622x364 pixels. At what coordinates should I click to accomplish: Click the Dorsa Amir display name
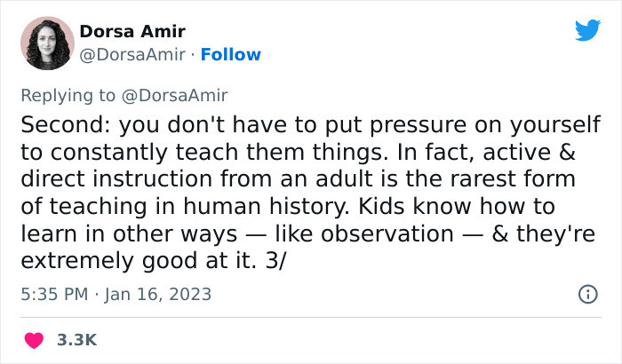132,31
